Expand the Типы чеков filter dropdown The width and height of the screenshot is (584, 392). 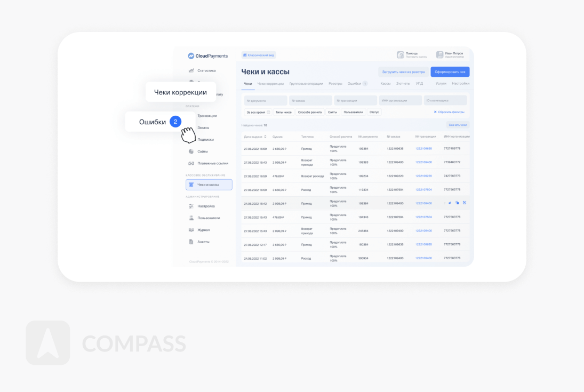pos(283,113)
